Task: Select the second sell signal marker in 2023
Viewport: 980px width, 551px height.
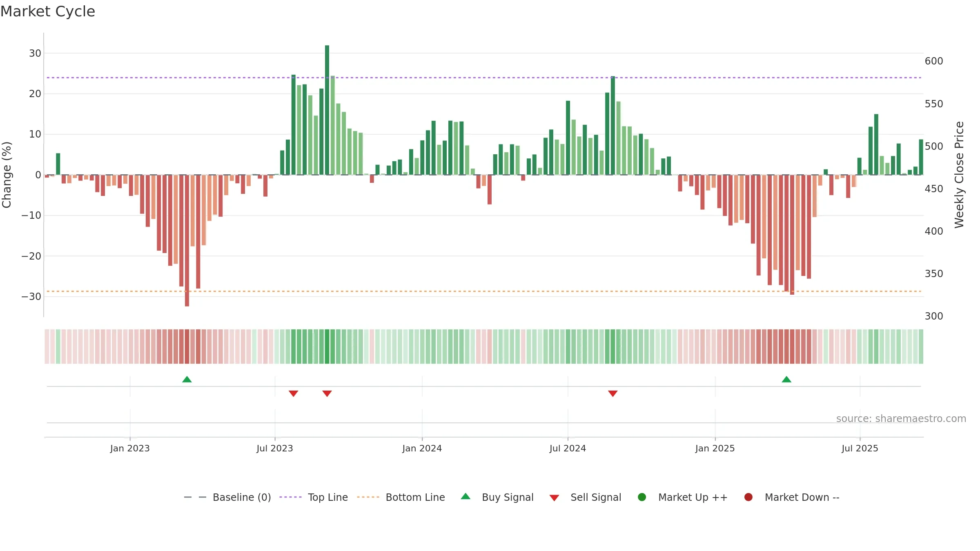Action: (x=327, y=393)
